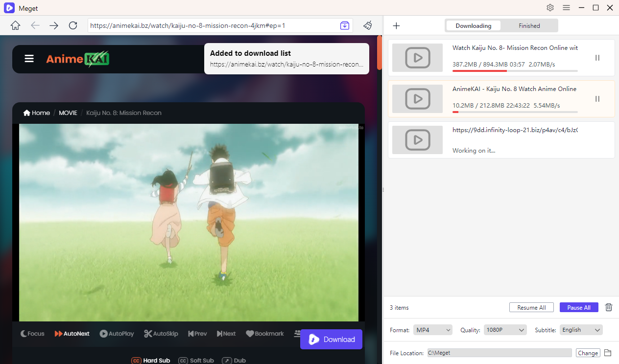The width and height of the screenshot is (619, 364).
Task: Pause the Mission Recon download
Action: pyautogui.click(x=597, y=58)
